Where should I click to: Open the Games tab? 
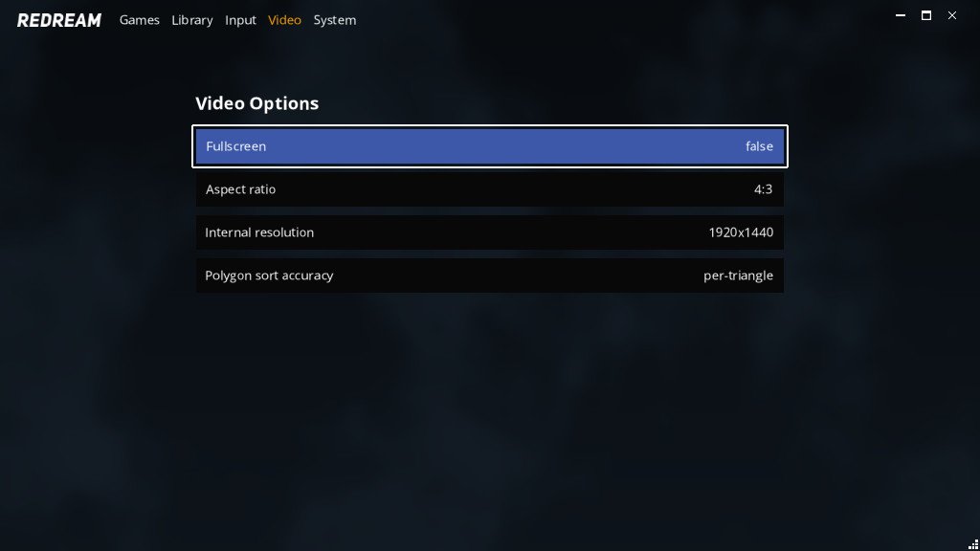[x=140, y=20]
